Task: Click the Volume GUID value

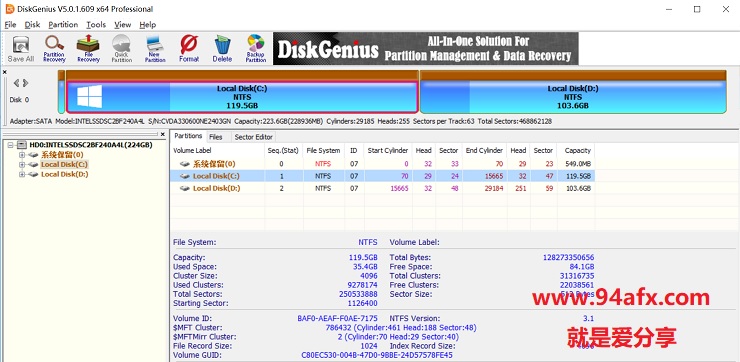Action: coord(377,355)
